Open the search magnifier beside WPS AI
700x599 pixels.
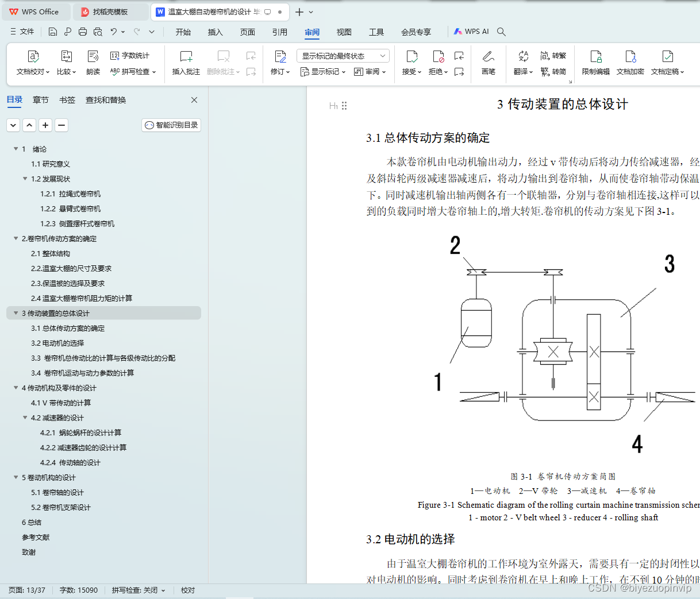tap(501, 32)
